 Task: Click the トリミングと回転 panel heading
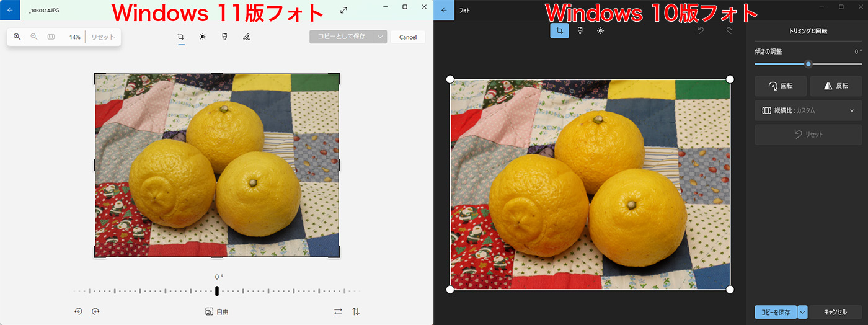[808, 30]
